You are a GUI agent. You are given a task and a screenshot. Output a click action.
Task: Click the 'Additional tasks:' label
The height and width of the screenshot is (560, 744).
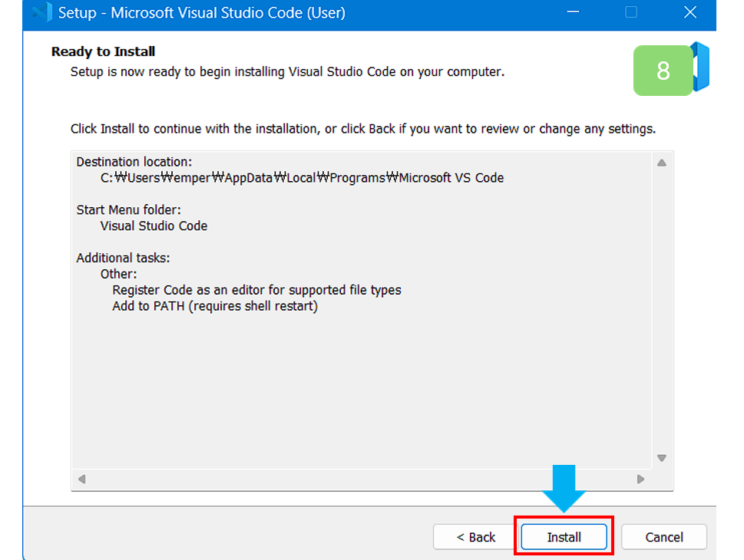pyautogui.click(x=123, y=258)
